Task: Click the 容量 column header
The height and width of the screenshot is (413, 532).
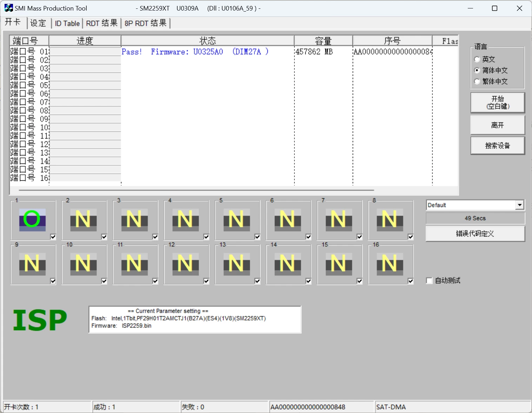Action: pyautogui.click(x=324, y=41)
